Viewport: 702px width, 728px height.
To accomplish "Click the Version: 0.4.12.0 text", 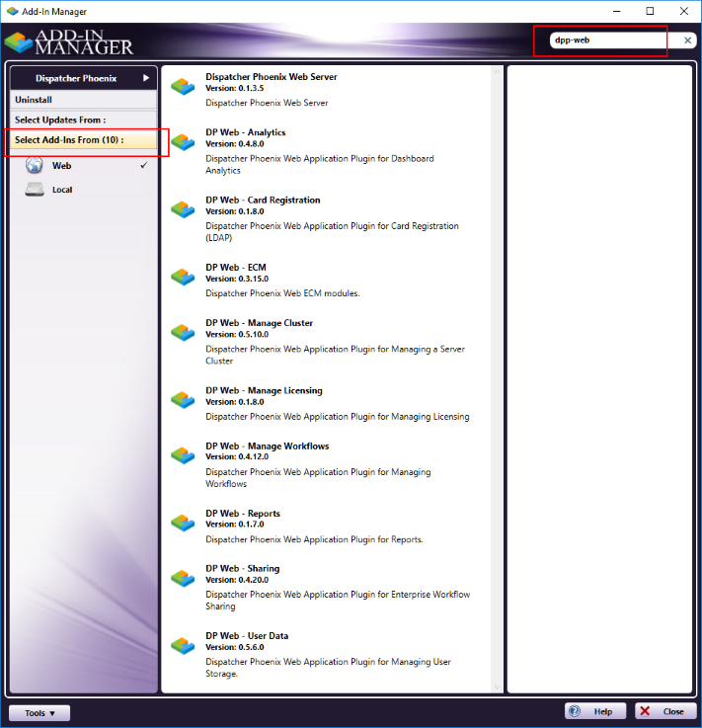I will pos(237,457).
